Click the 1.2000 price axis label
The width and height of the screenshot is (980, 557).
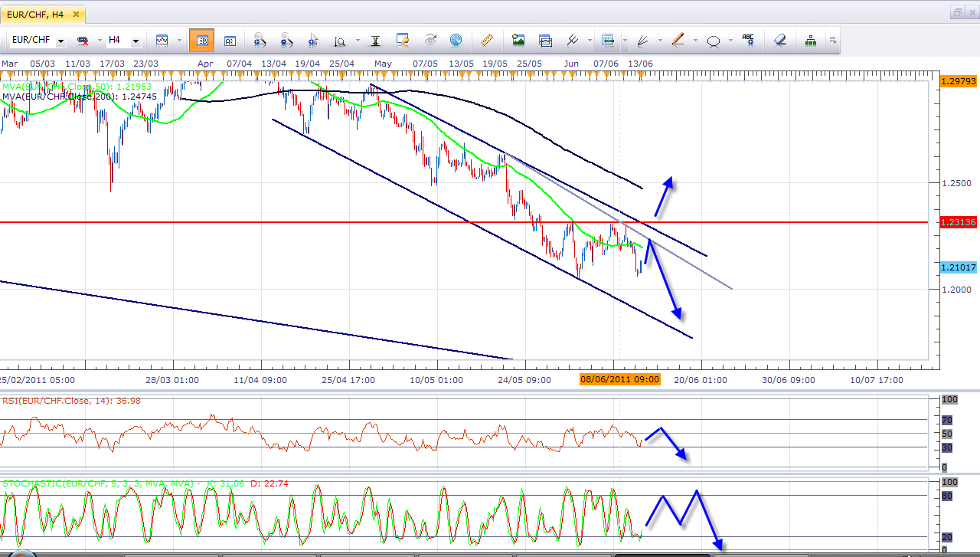click(x=956, y=290)
